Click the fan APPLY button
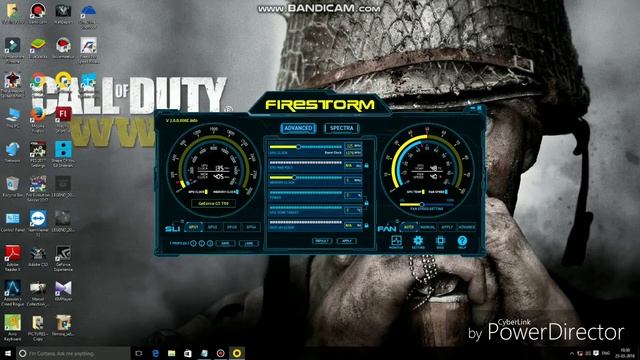The width and height of the screenshot is (640, 360). point(447,227)
